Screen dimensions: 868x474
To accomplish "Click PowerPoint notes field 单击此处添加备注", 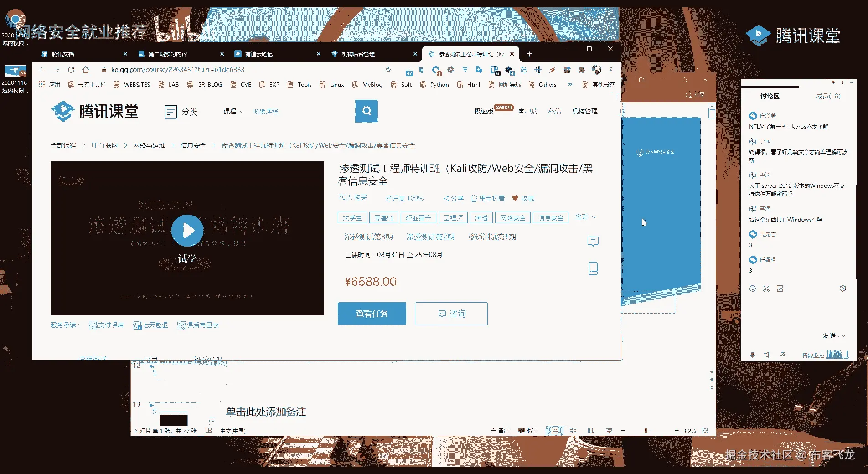I will (x=266, y=412).
